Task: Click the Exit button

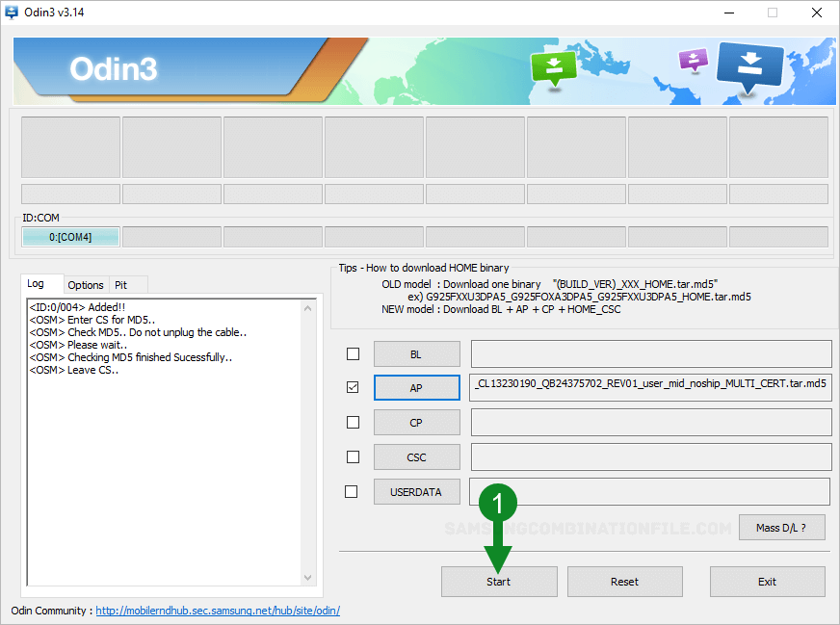Action: (767, 582)
